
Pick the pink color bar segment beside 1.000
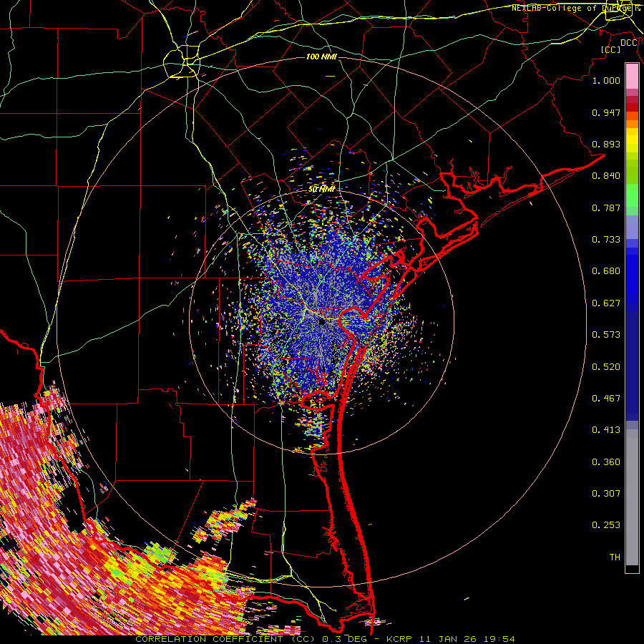point(632,77)
